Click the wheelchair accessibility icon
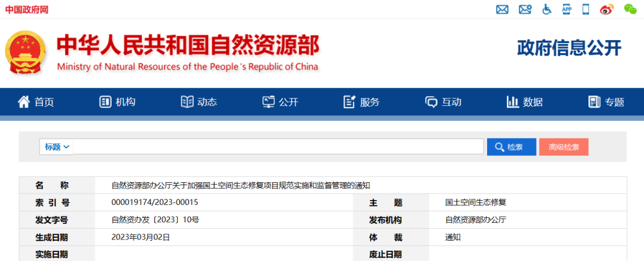This screenshot has height=261, width=644. click(x=547, y=10)
